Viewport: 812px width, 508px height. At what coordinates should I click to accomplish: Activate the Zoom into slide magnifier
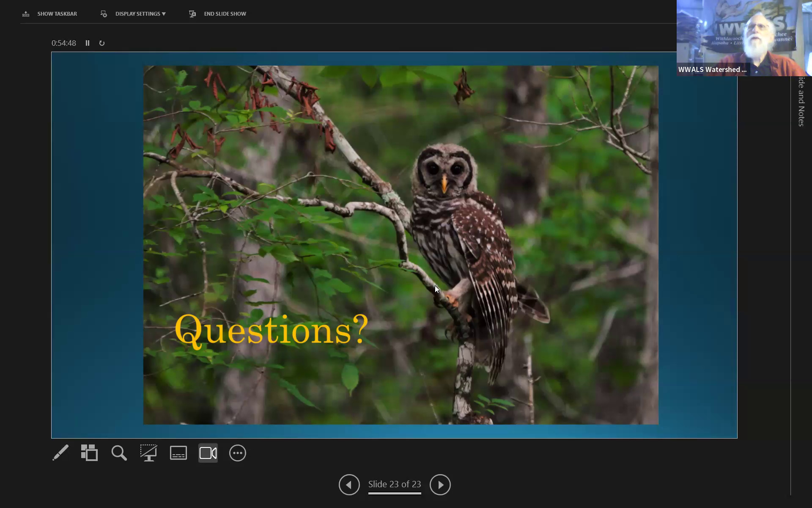pos(119,453)
